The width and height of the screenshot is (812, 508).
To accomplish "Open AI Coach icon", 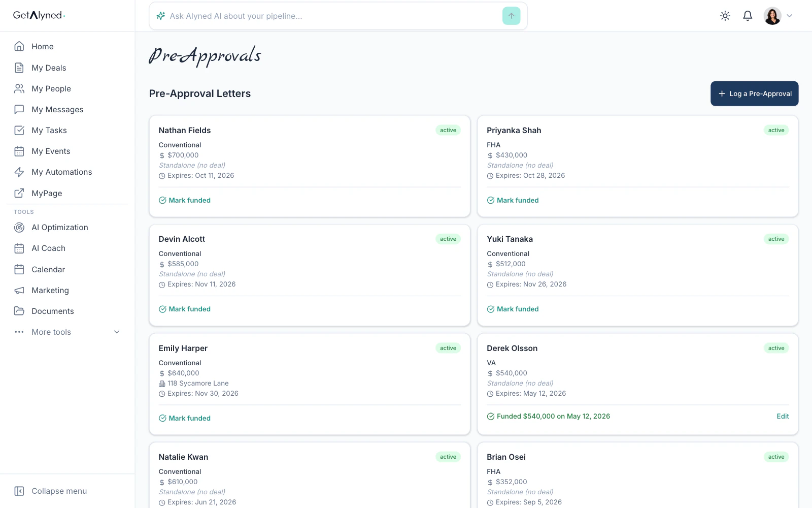I will 19,248.
